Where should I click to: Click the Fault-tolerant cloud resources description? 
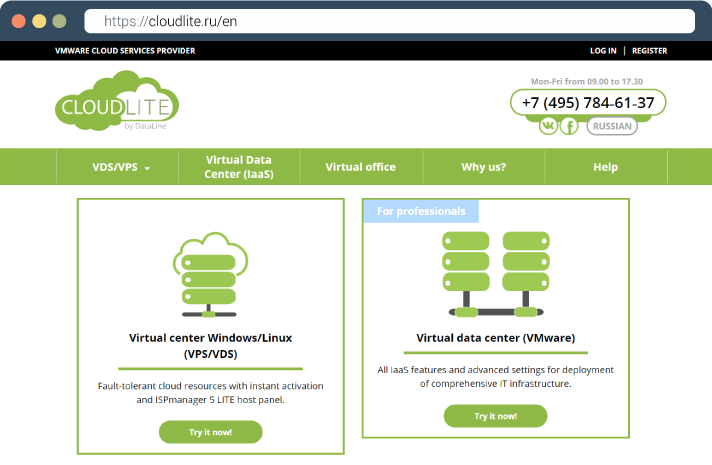pyautogui.click(x=211, y=393)
